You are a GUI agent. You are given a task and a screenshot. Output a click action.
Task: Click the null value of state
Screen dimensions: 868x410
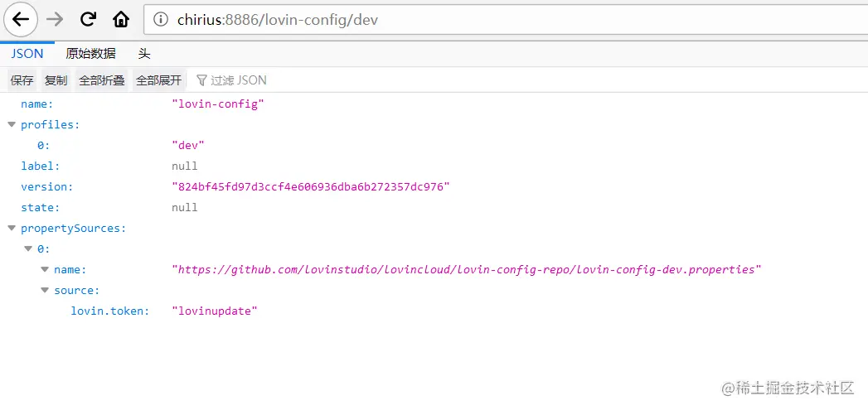[x=185, y=208]
